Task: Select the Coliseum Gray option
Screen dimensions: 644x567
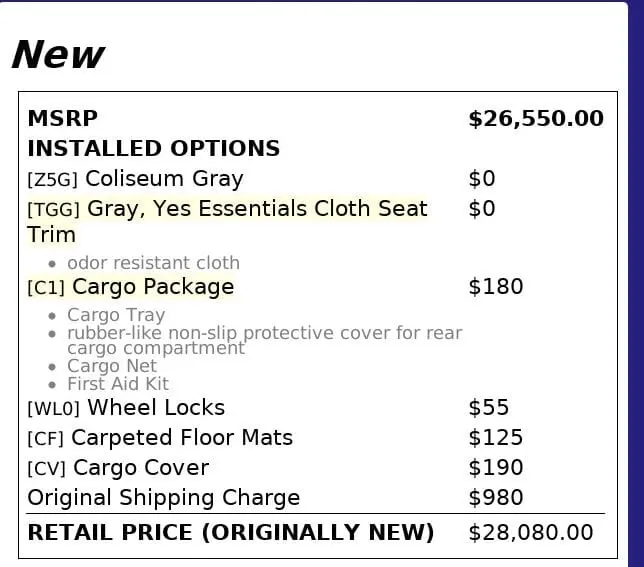Action: tap(164, 179)
